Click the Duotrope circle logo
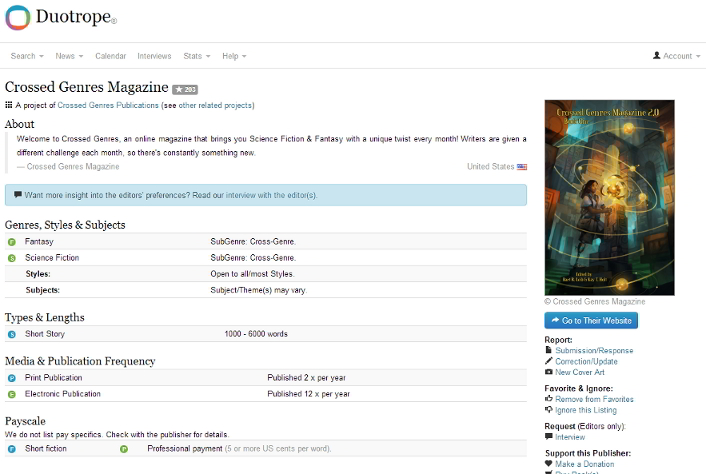Viewport: 706px width, 474px height. [18, 18]
